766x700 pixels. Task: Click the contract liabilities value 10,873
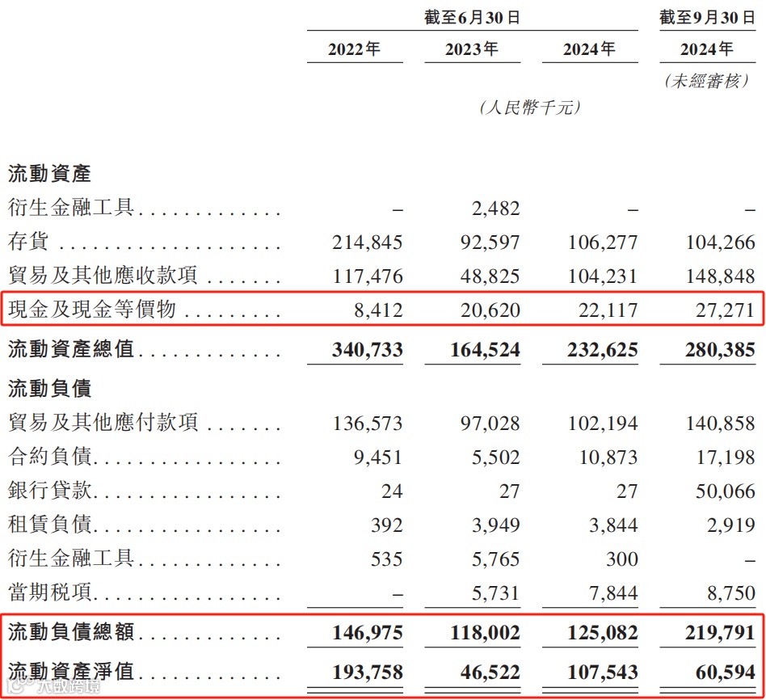coord(608,458)
